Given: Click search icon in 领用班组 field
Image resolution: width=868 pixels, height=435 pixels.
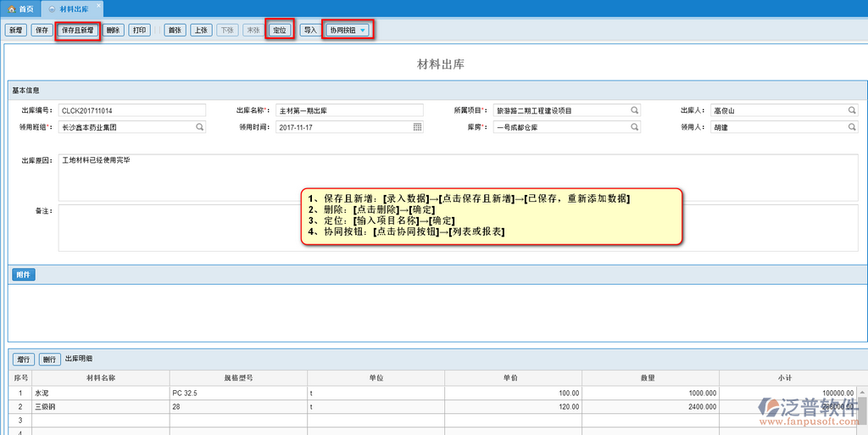Looking at the screenshot, I should [200, 127].
